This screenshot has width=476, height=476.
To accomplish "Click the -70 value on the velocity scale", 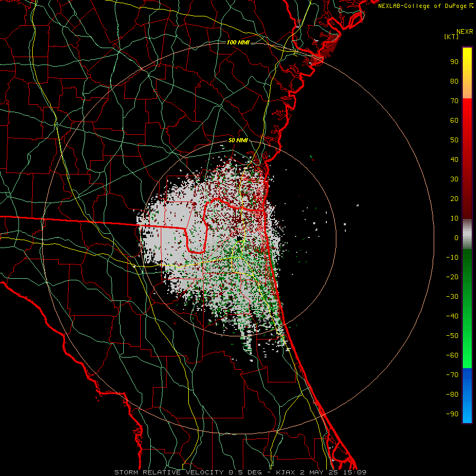I will (x=452, y=375).
